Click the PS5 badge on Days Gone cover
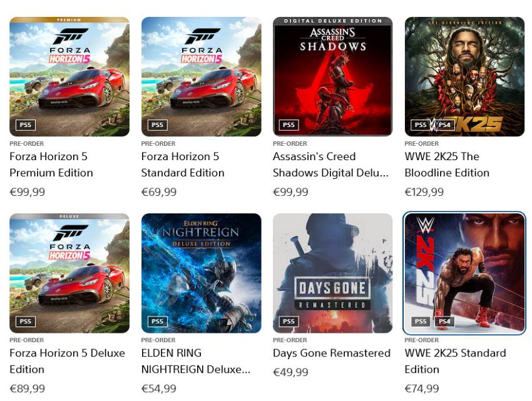Viewport: 532px width, 401px height. click(x=289, y=322)
